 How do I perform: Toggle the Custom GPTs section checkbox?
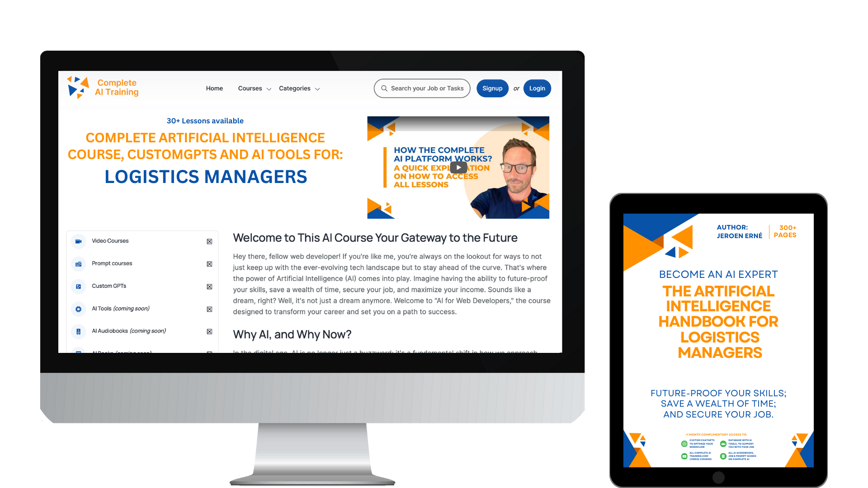[210, 286]
